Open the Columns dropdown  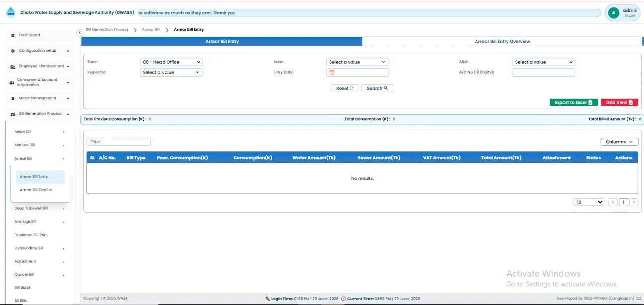(619, 142)
